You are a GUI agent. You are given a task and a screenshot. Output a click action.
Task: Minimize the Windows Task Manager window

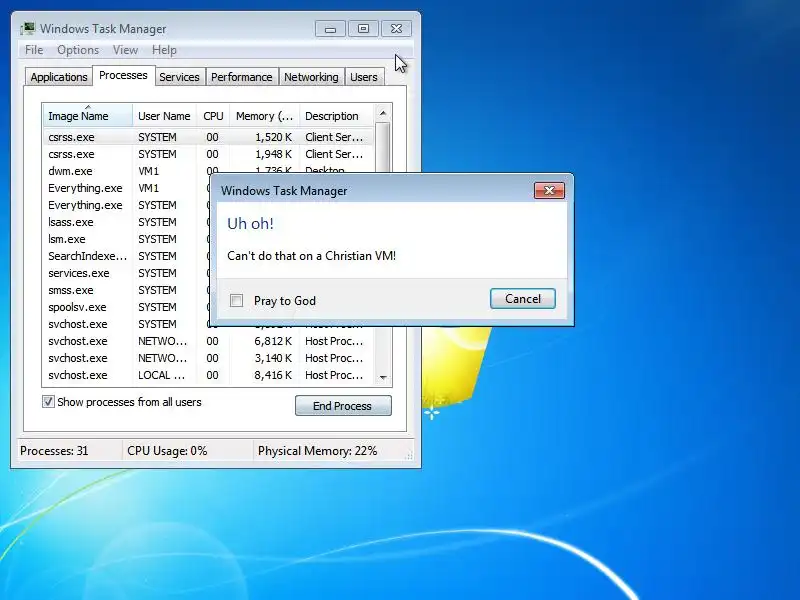click(x=330, y=29)
